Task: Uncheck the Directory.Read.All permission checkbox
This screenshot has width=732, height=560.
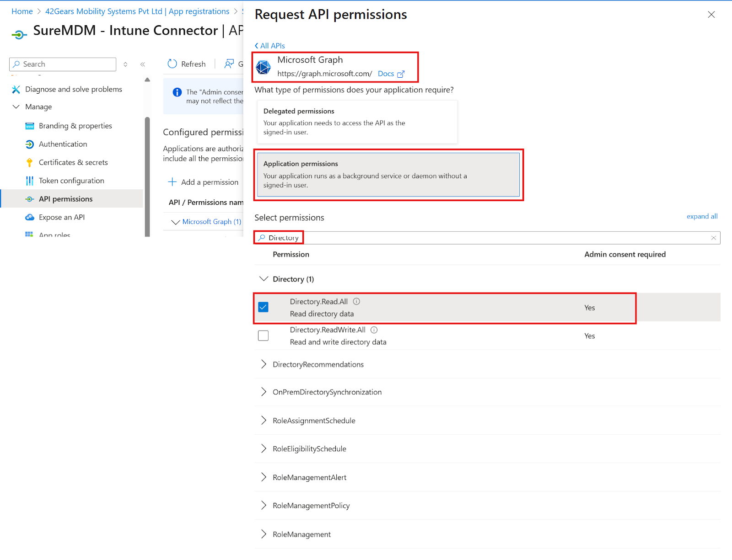Action: [264, 307]
